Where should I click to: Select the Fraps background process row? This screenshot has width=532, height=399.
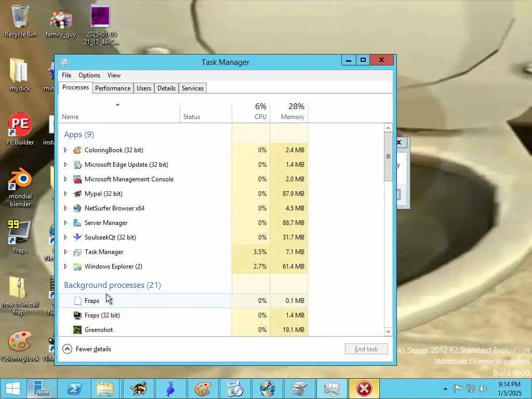point(183,301)
